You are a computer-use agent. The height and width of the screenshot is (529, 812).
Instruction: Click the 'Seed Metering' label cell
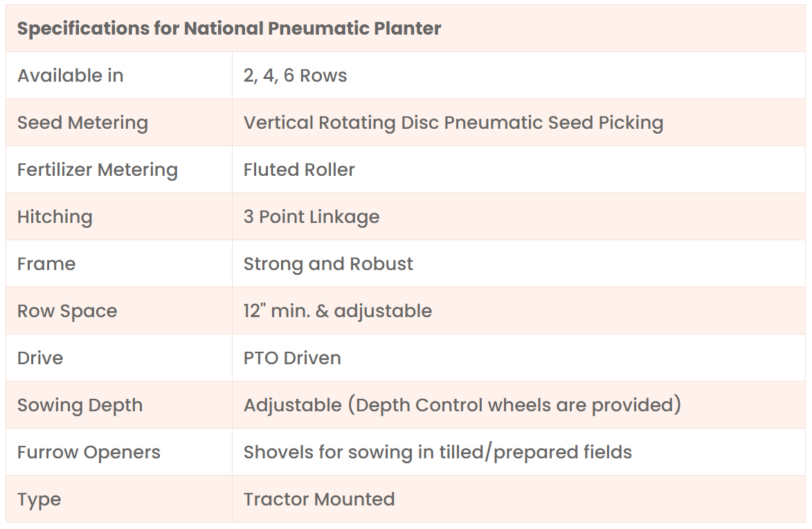point(82,123)
